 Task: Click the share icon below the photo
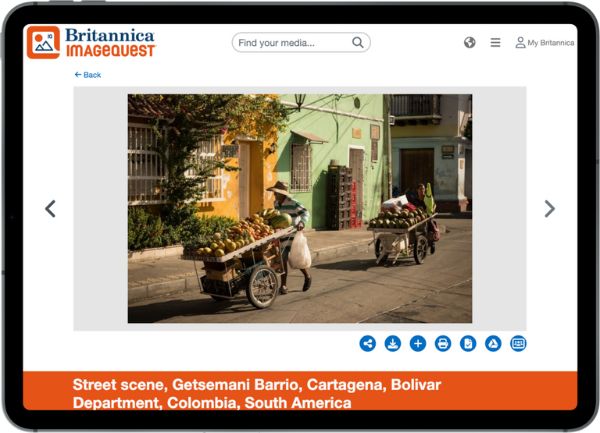click(x=368, y=343)
